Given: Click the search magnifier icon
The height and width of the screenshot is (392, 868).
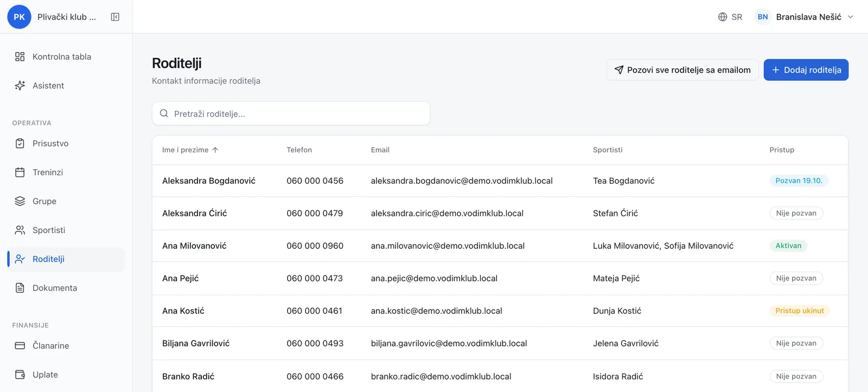Looking at the screenshot, I should [x=164, y=113].
